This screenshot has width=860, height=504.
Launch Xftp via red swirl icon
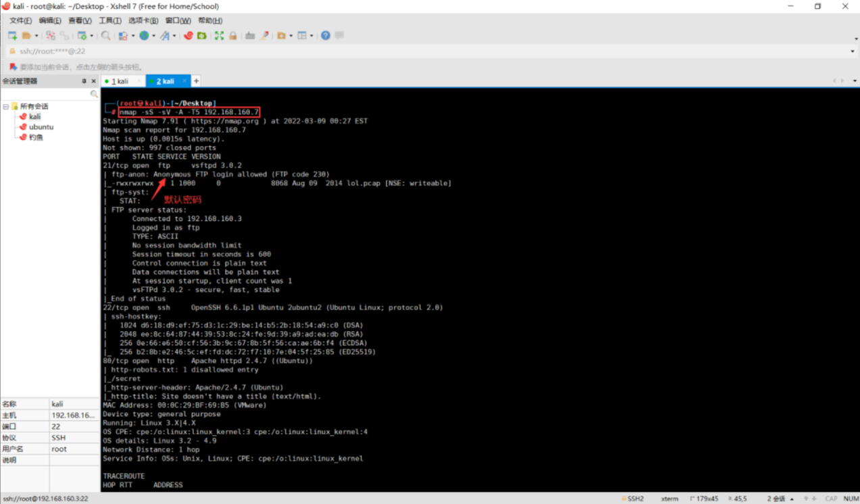click(x=188, y=35)
